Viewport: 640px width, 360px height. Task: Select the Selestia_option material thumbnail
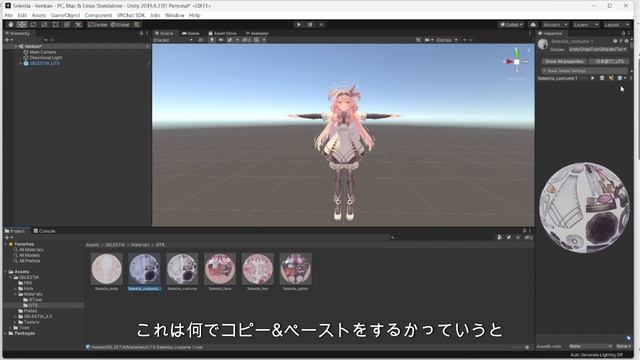pyautogui.click(x=296, y=269)
